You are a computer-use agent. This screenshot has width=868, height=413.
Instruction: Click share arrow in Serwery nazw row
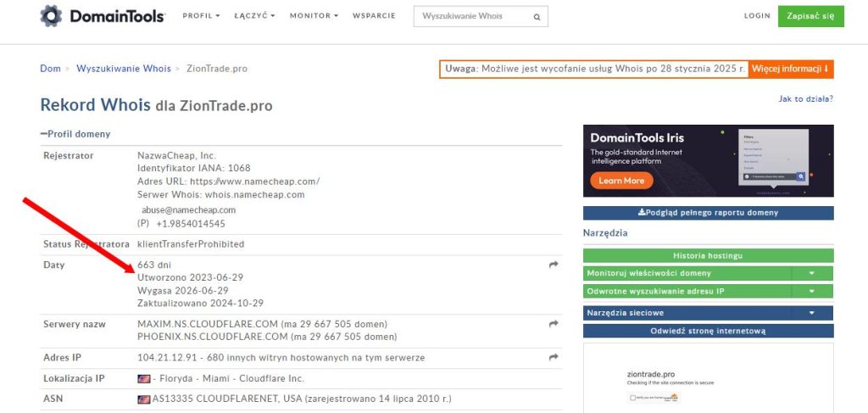tap(554, 323)
